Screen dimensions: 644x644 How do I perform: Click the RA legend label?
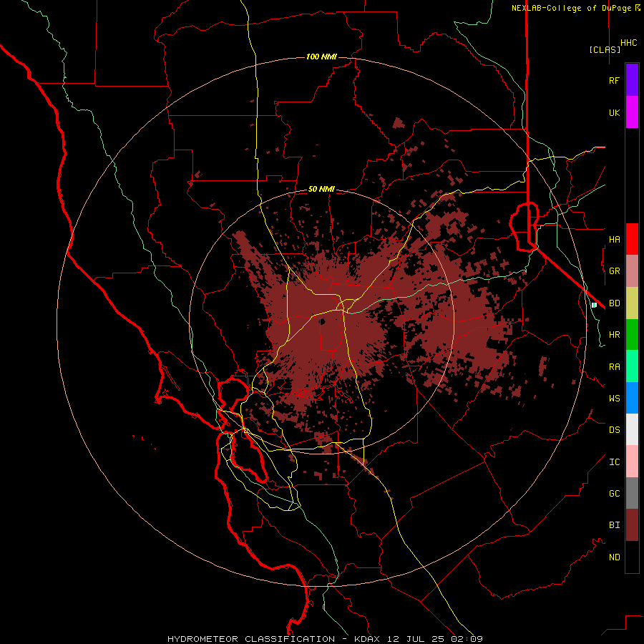(x=614, y=366)
